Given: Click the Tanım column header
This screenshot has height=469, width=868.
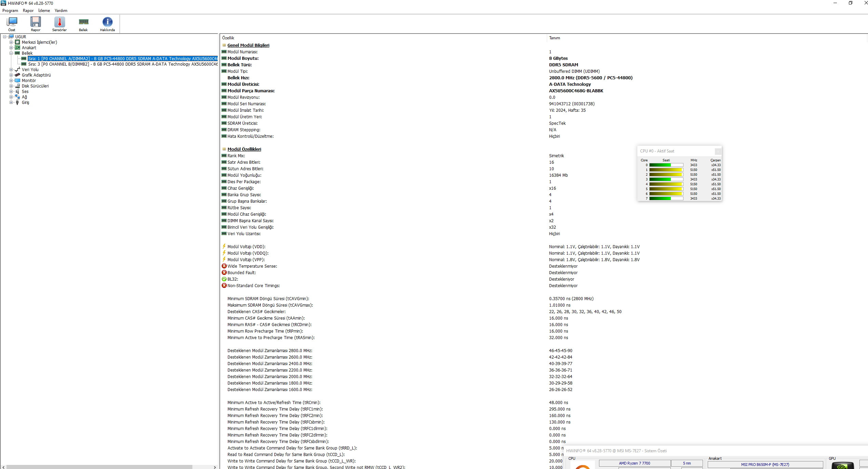Looking at the screenshot, I should pyautogui.click(x=554, y=38).
